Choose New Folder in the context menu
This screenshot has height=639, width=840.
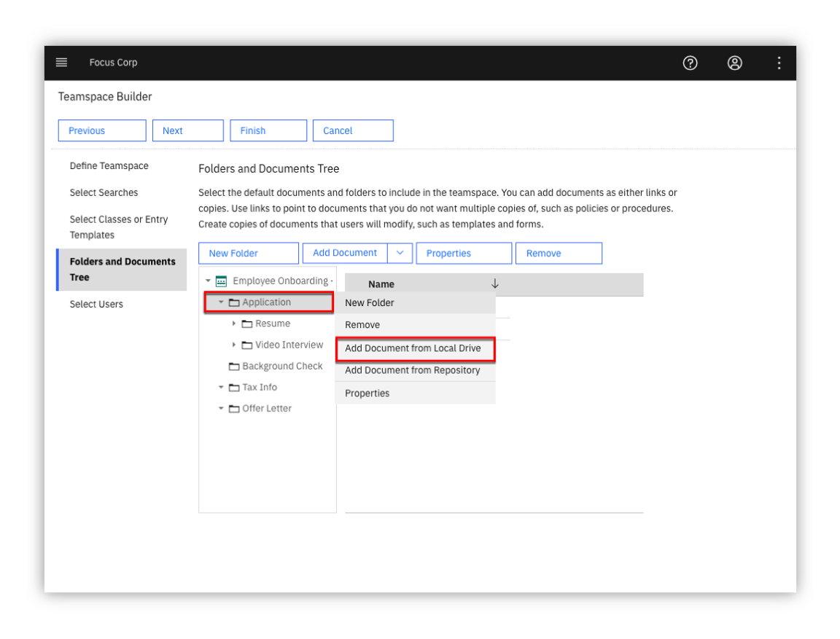click(x=415, y=303)
